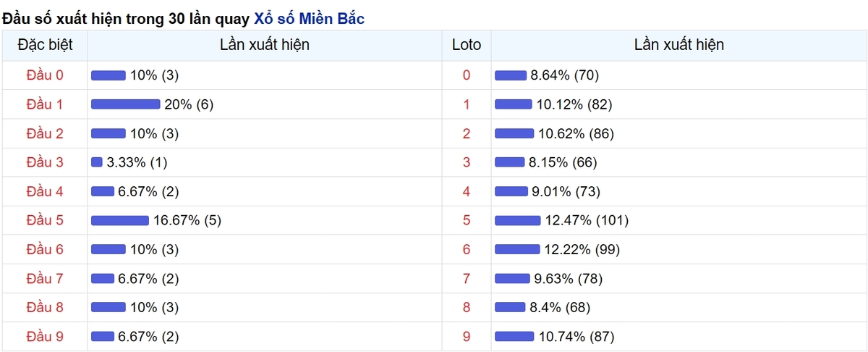The image size is (868, 352).
Task: Select the Đầu 0 row label
Action: coord(45,75)
